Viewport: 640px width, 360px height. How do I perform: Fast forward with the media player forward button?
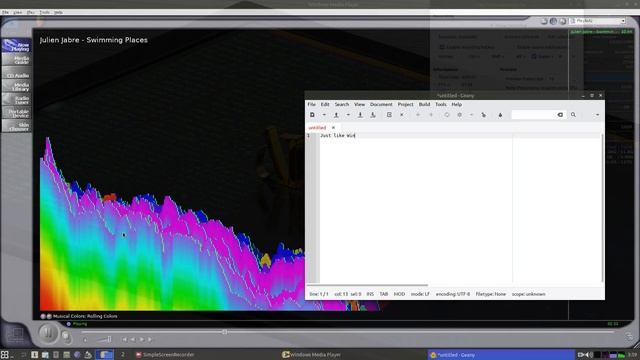click(x=142, y=339)
